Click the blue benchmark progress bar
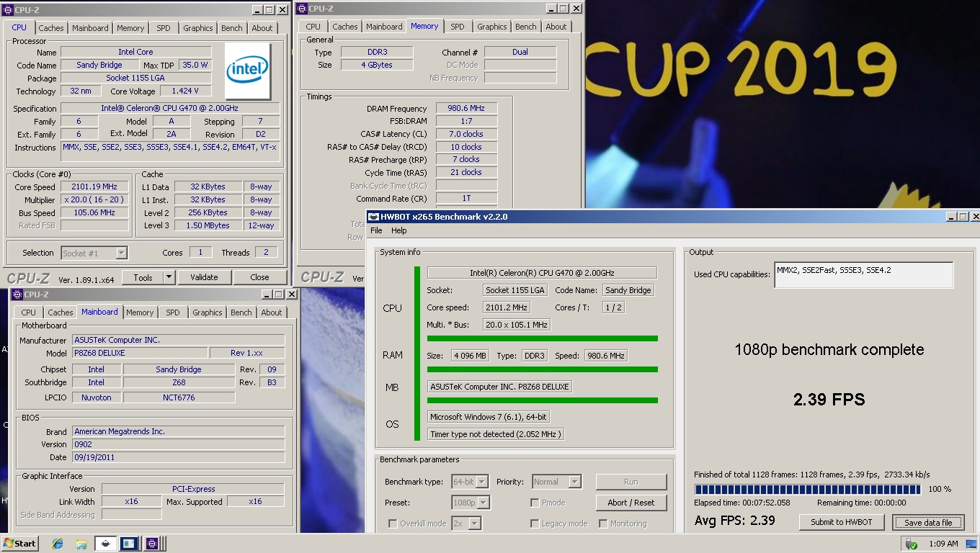980x553 pixels. point(808,489)
